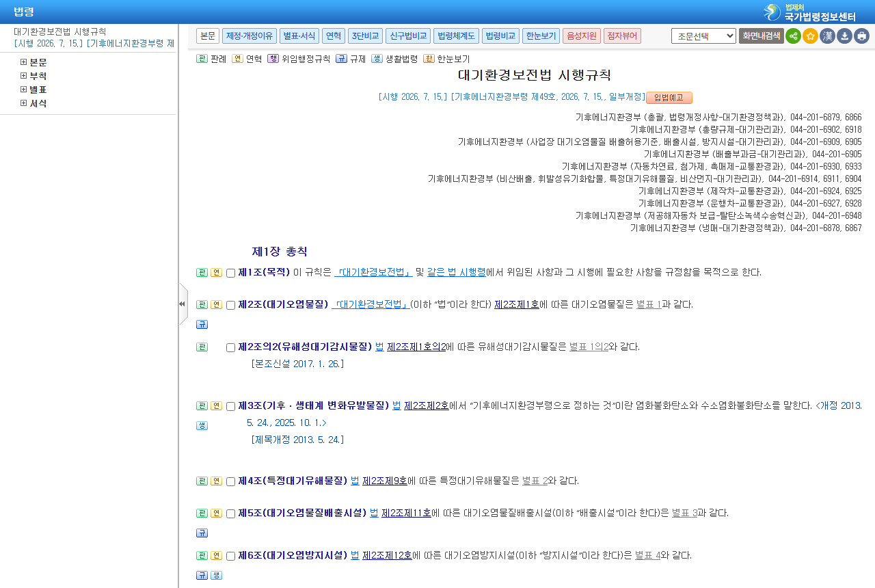Click the 규 icon under 제5조
The height and width of the screenshot is (588, 875).
[202, 533]
